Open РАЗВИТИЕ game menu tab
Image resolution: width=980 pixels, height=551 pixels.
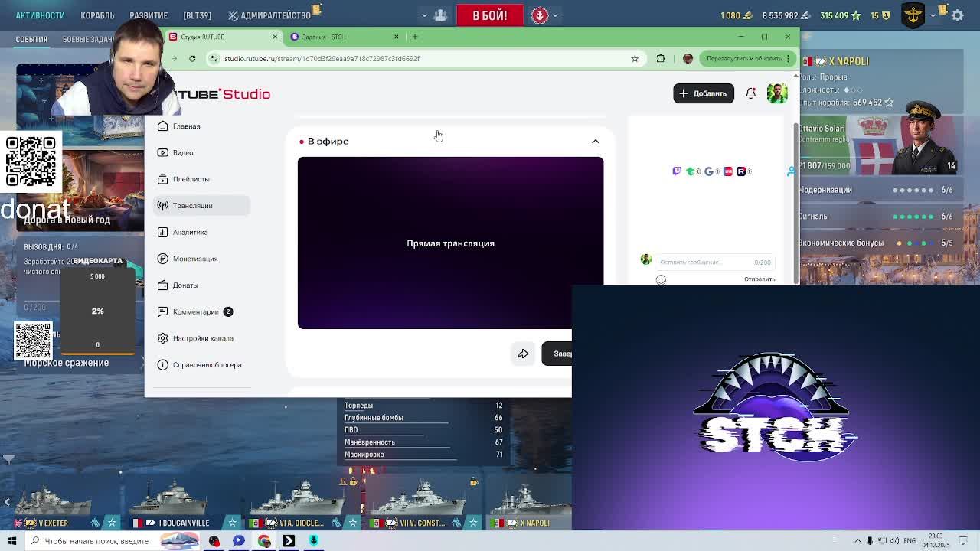pos(149,15)
